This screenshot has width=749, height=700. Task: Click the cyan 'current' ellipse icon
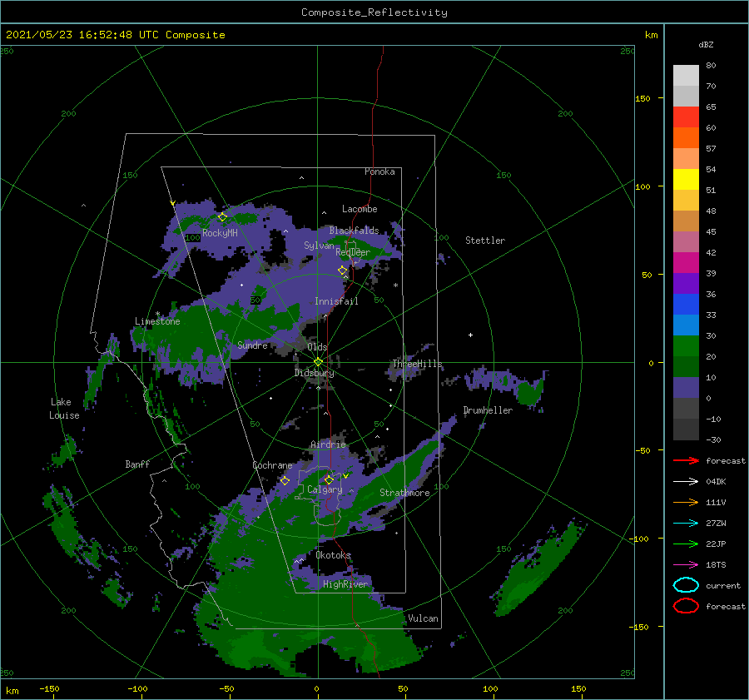(686, 585)
